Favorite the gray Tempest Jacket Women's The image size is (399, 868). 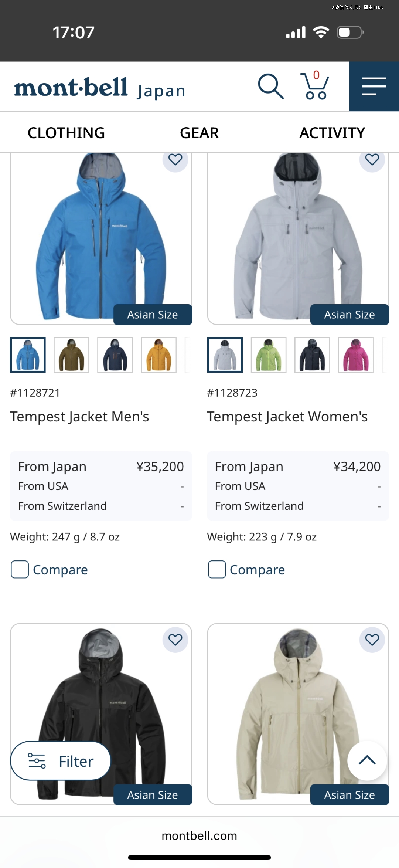tap(372, 160)
